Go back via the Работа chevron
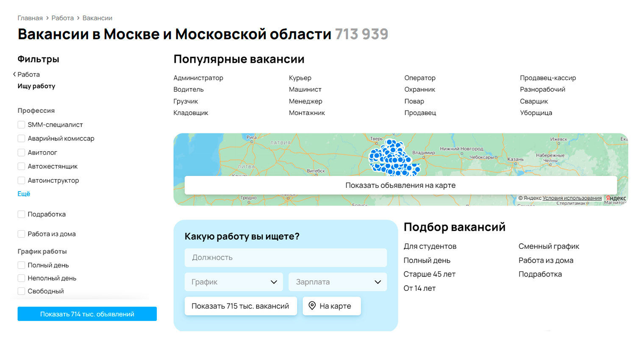The width and height of the screenshot is (644, 343). click(x=14, y=74)
